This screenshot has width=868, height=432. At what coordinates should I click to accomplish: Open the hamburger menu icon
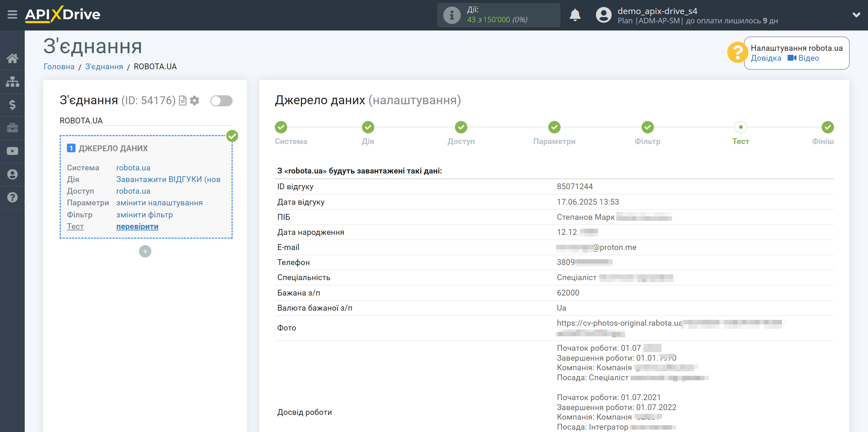[x=12, y=15]
